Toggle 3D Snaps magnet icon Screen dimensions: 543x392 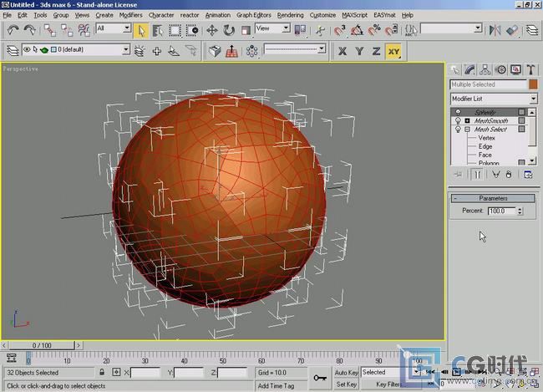(340, 30)
